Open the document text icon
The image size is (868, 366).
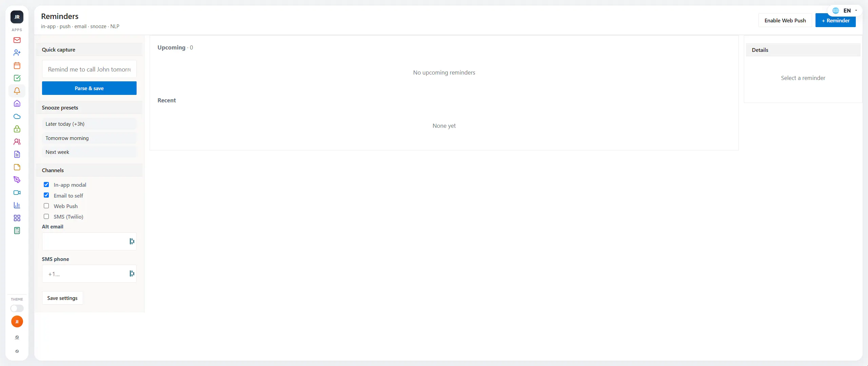coord(17,155)
